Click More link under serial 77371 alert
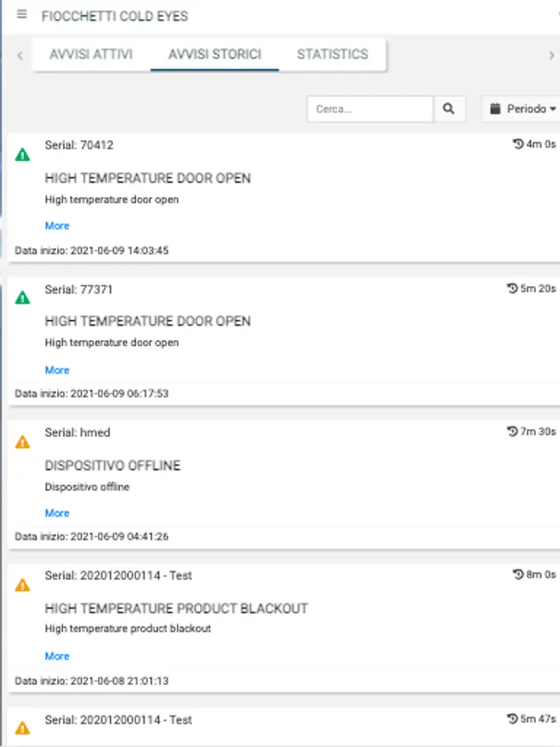The width and height of the screenshot is (560, 747). (x=57, y=370)
